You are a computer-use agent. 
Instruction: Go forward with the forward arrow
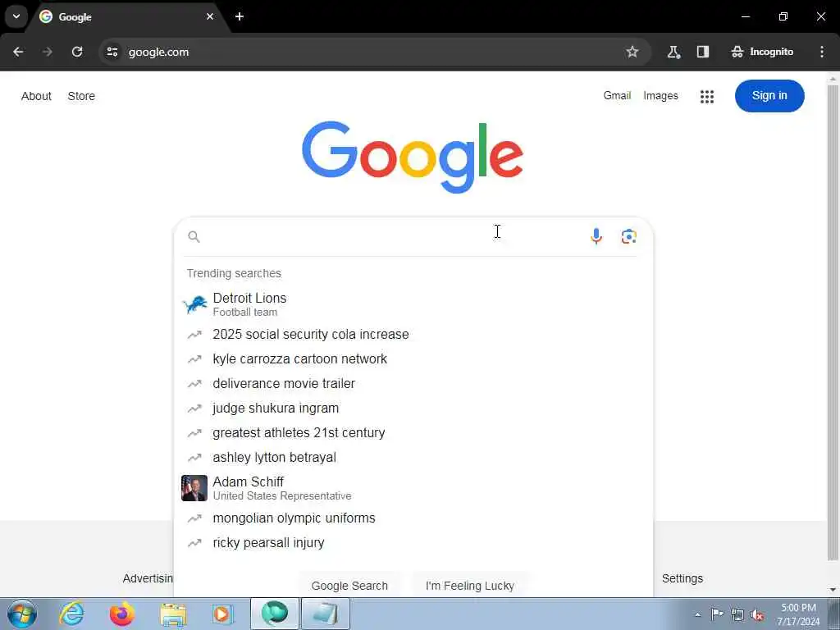pyautogui.click(x=48, y=52)
